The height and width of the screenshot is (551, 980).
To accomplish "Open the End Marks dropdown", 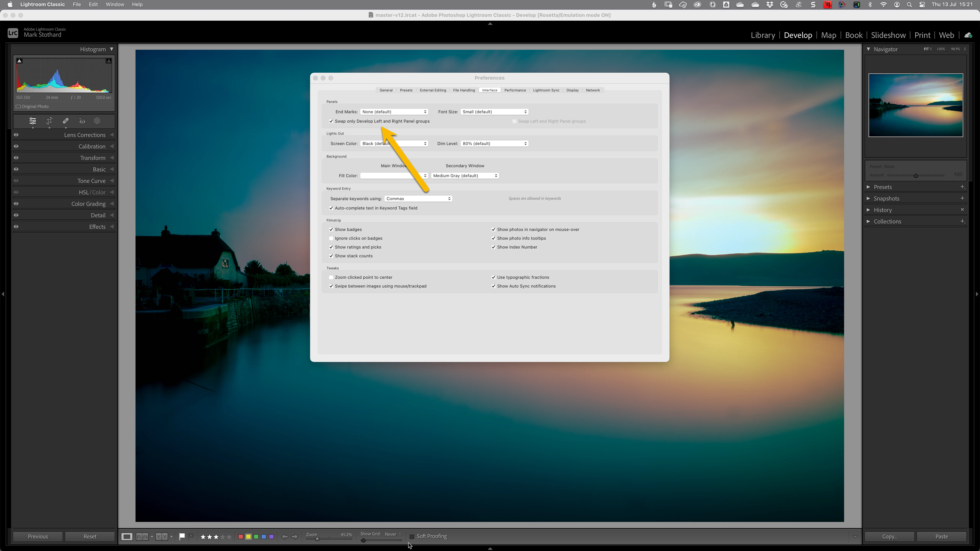I will [x=394, y=112].
